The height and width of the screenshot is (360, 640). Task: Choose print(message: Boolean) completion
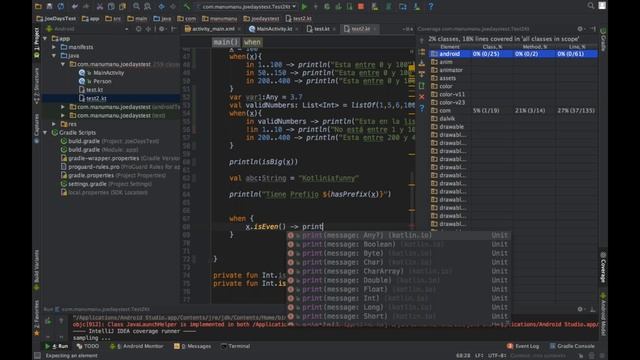[x=398, y=244]
